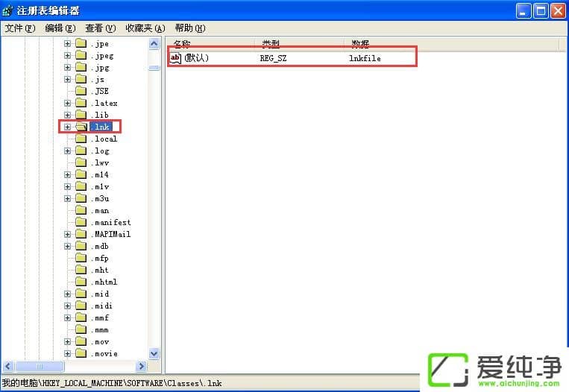Viewport: 569px width, 392px height.
Task: Click the horizontal scroll left arrow
Action: tap(9, 367)
